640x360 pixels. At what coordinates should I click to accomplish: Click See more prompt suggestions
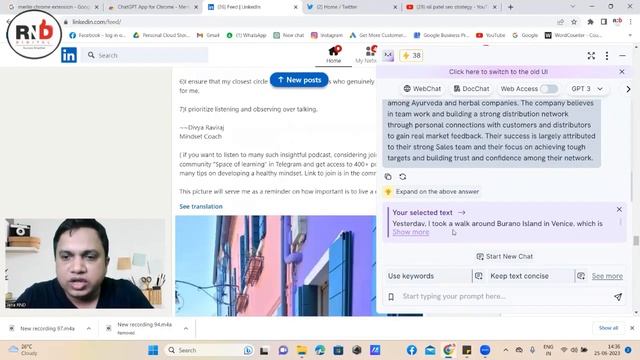[x=607, y=276]
